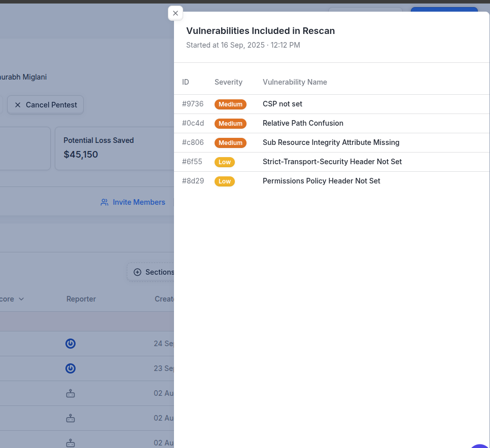This screenshot has height=448, width=490.
Task: Click the 23 Sep created date
Action: coord(164,369)
